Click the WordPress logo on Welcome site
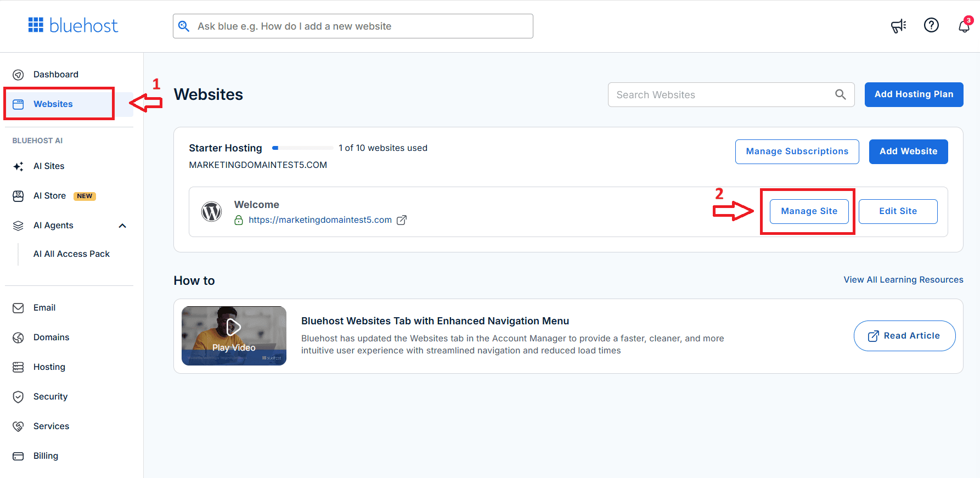 click(212, 211)
